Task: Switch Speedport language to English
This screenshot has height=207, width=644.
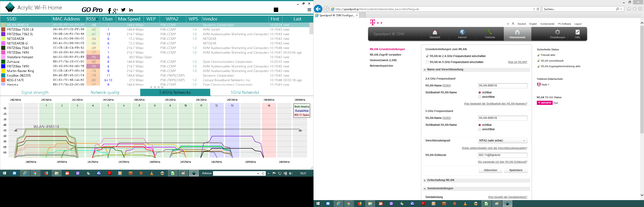Action: pyautogui.click(x=533, y=24)
